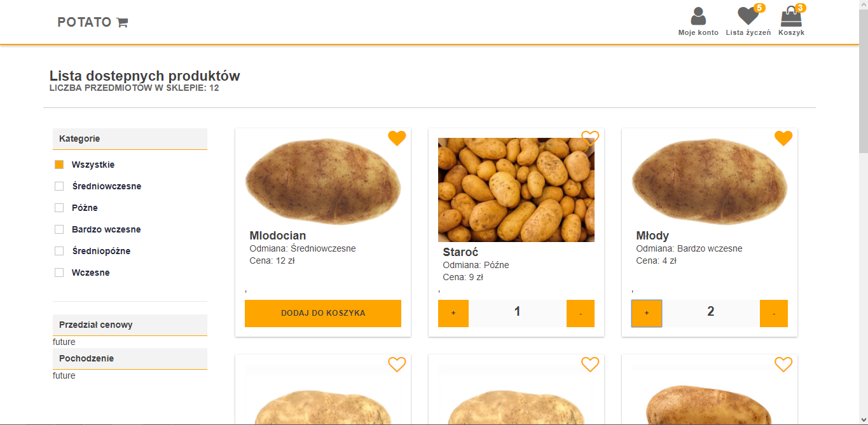Check the Późne checkbox
868x425 pixels.
[x=59, y=207]
